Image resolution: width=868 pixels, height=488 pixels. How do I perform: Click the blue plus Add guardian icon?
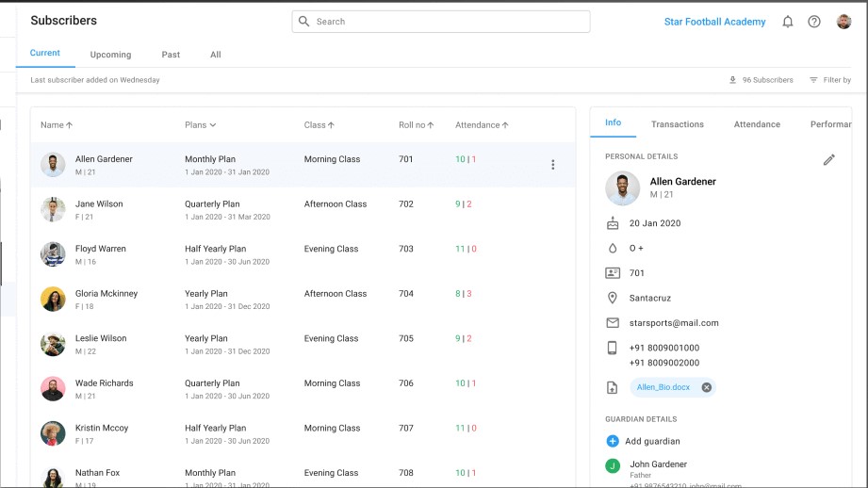pos(613,441)
